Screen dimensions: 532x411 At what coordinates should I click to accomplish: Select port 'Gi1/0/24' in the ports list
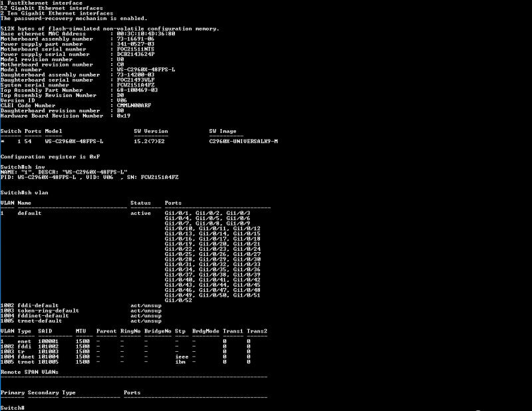(x=247, y=249)
